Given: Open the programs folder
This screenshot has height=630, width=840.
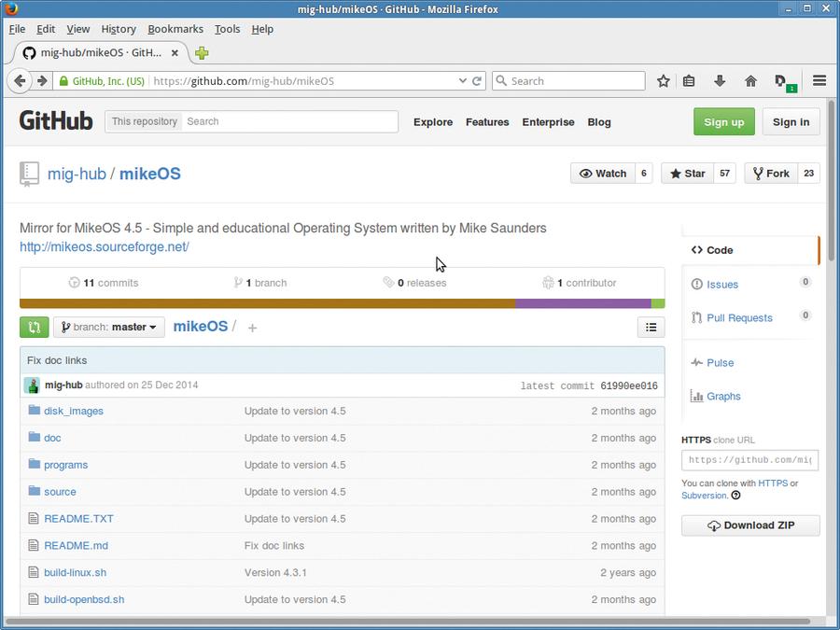Looking at the screenshot, I should (66, 465).
